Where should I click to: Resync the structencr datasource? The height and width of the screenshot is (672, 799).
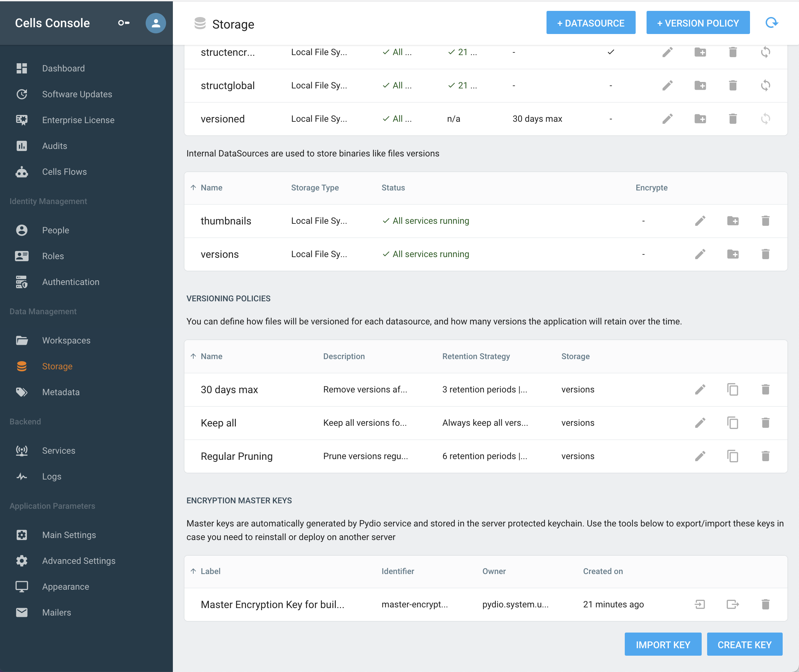click(x=765, y=52)
